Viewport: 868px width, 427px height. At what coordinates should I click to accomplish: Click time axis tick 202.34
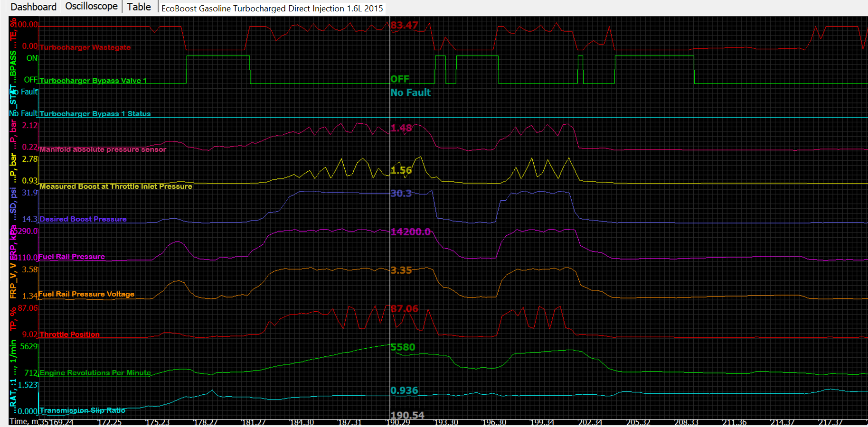(x=590, y=422)
